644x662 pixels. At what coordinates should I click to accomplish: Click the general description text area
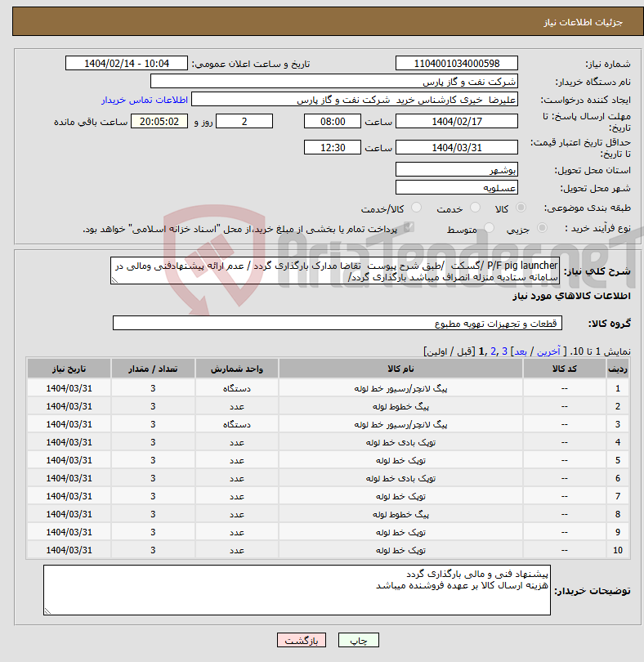pyautogui.click(x=335, y=271)
